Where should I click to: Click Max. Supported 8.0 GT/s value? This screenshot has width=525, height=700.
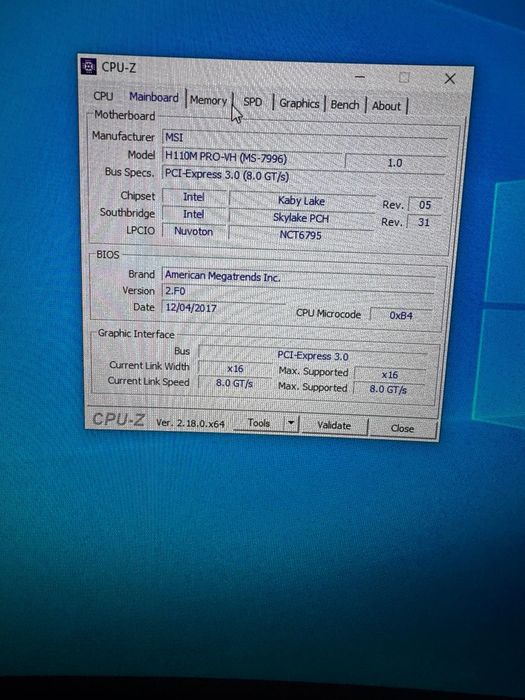pos(388,389)
